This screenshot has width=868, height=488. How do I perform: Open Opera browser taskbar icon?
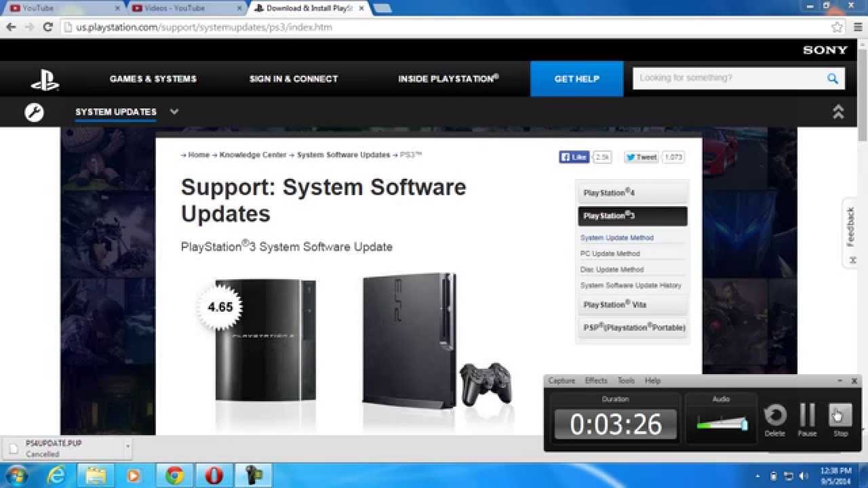pos(214,476)
